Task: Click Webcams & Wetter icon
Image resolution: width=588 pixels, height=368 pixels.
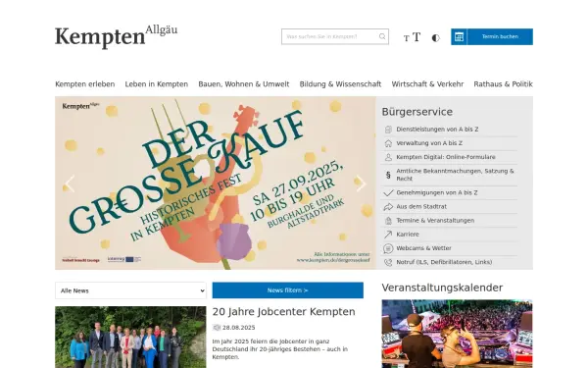Action: 388,248
